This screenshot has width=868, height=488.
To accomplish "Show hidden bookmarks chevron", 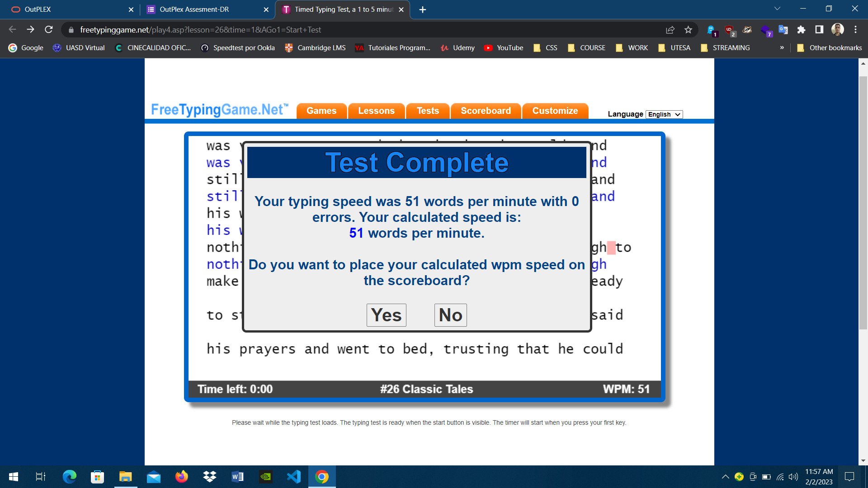I will (x=782, y=47).
